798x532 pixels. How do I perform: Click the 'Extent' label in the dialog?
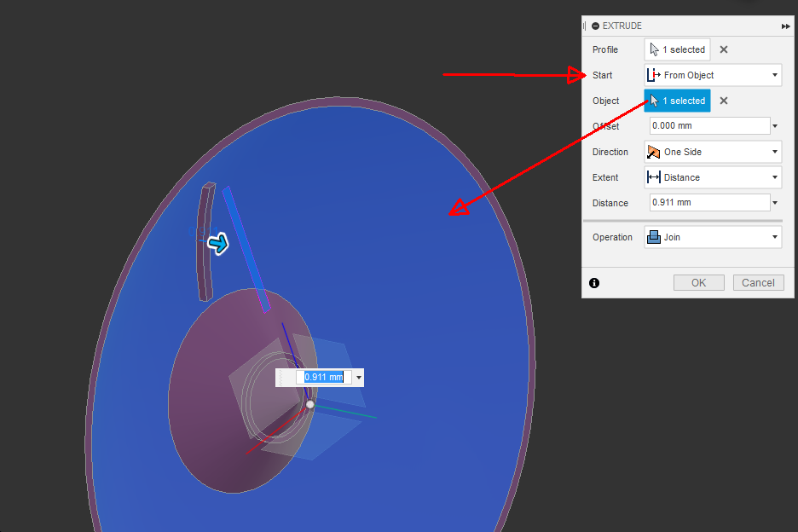pos(605,177)
